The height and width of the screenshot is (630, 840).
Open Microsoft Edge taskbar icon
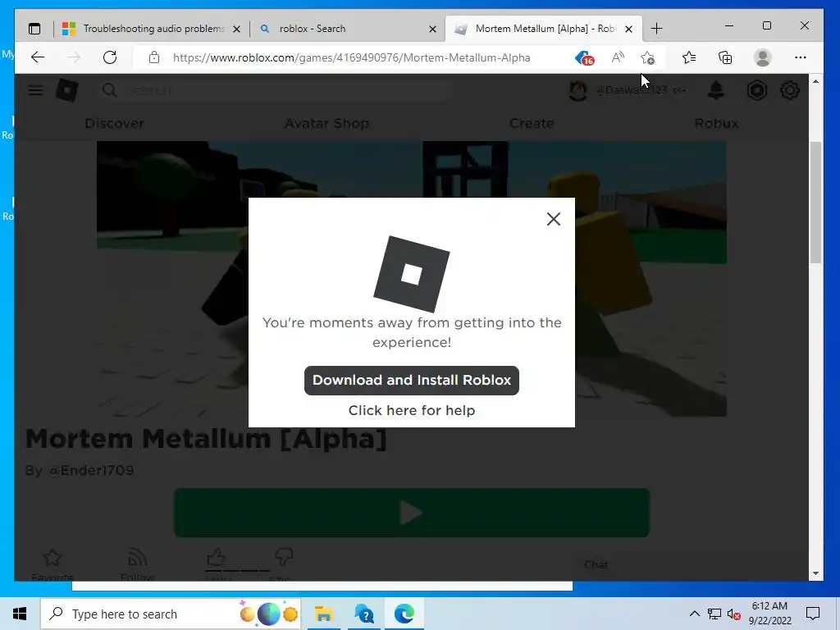(x=404, y=614)
